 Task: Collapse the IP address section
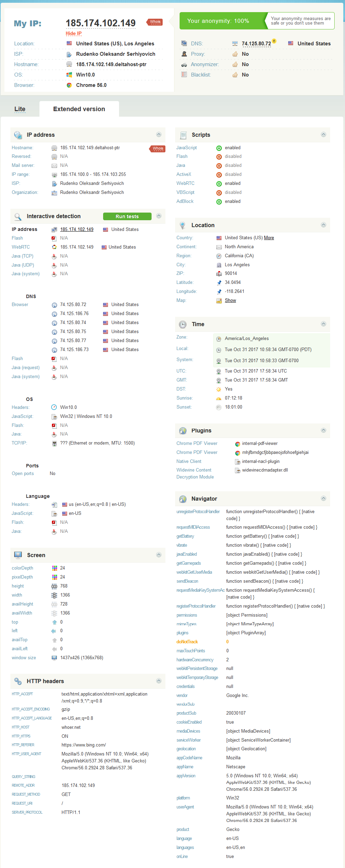point(159,134)
